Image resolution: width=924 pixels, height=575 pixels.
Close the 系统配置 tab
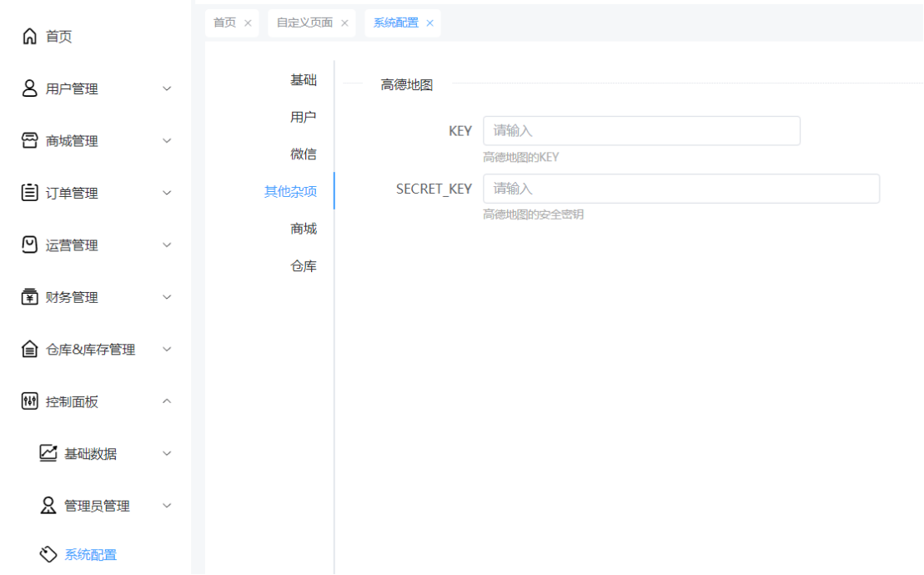(x=430, y=23)
